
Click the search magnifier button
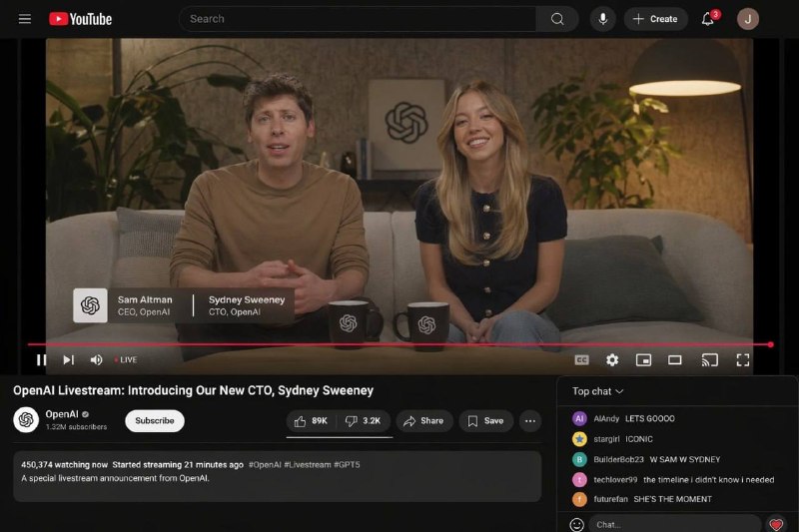click(x=557, y=19)
